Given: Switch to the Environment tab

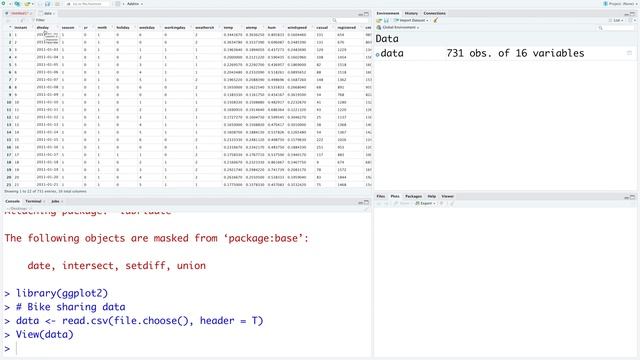Looking at the screenshot, I should 388,13.
